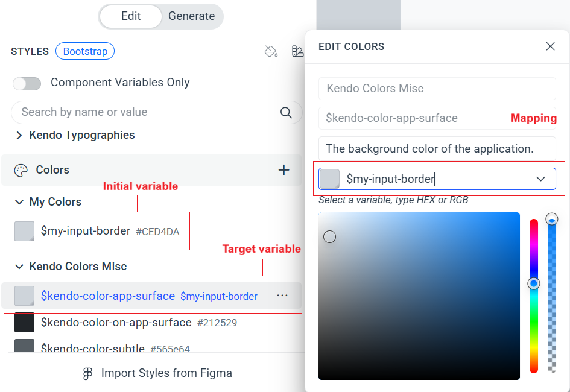The height and width of the screenshot is (392, 570).
Task: Close the Edit Colors panel
Action: point(550,46)
